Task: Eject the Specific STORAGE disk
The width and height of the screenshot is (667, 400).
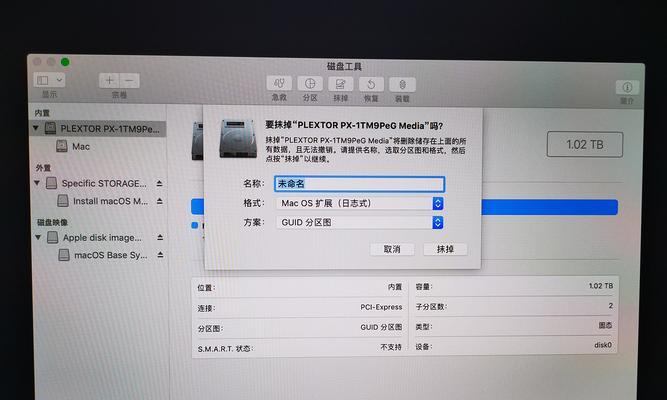Action: tap(159, 183)
